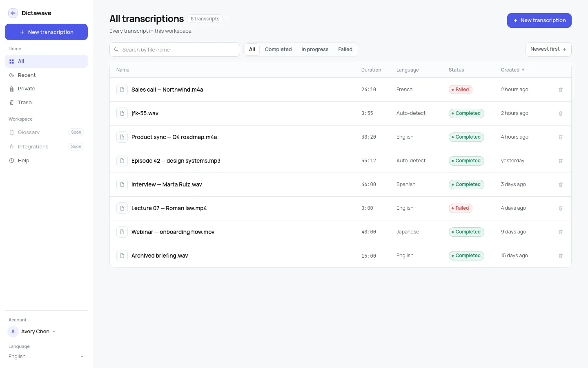The image size is (588, 368).
Task: Click the Failed badge on Sales call row
Action: coord(461,90)
